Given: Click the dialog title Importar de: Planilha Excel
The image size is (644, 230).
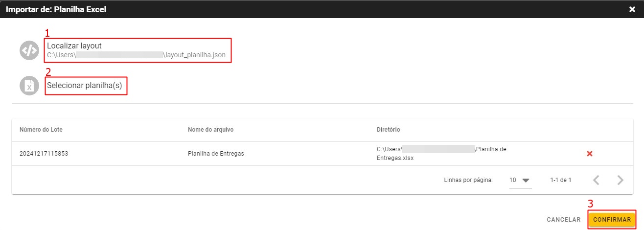Looking at the screenshot, I should click(56, 9).
